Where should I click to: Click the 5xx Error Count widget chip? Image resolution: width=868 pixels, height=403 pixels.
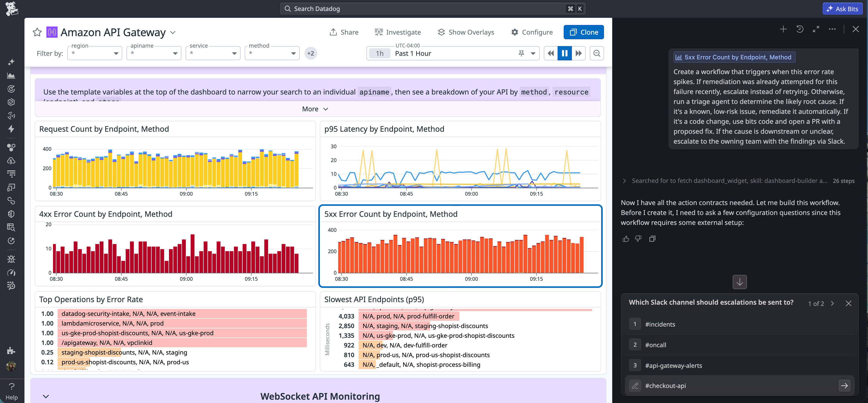(734, 57)
